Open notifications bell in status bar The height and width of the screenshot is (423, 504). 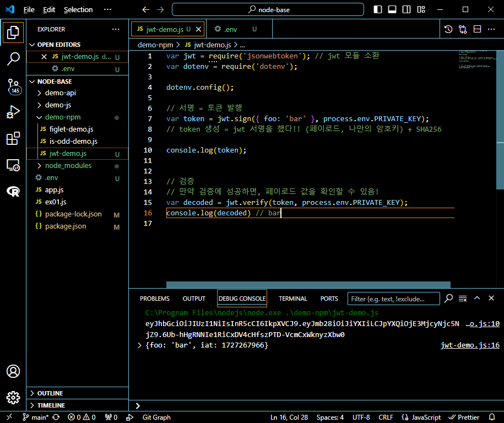tap(492, 417)
